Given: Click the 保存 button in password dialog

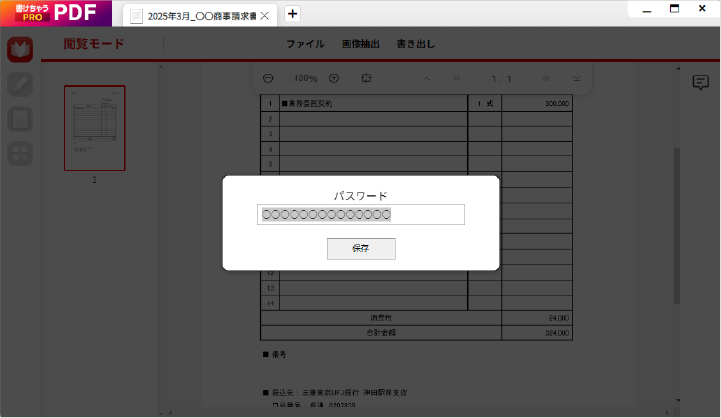Looking at the screenshot, I should [361, 249].
